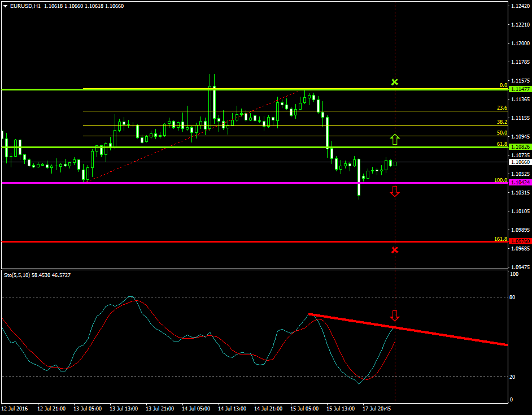This screenshot has width=532, height=415.
Task: Open the chart dropdown triangle beside EURUSD,H1
Action: click(5, 6)
